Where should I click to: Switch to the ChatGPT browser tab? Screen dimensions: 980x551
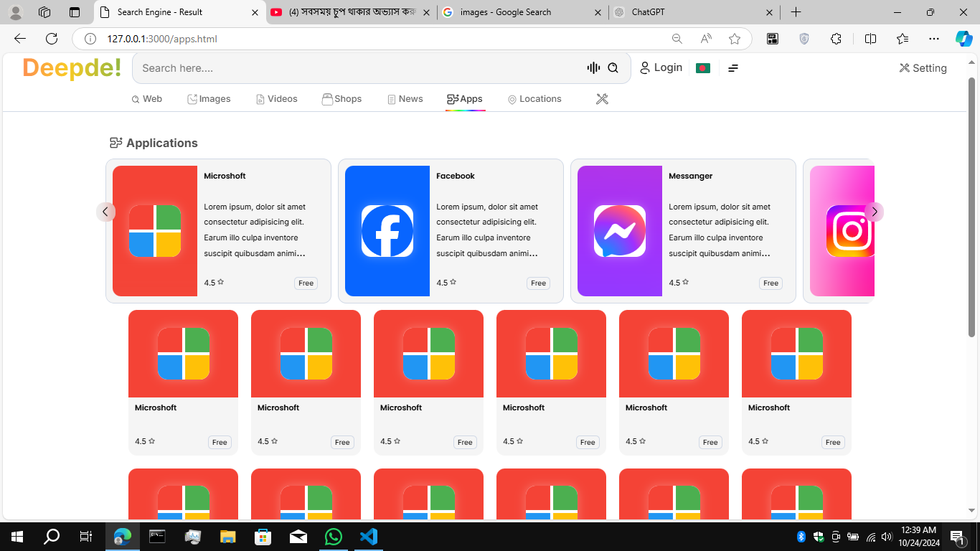694,12
